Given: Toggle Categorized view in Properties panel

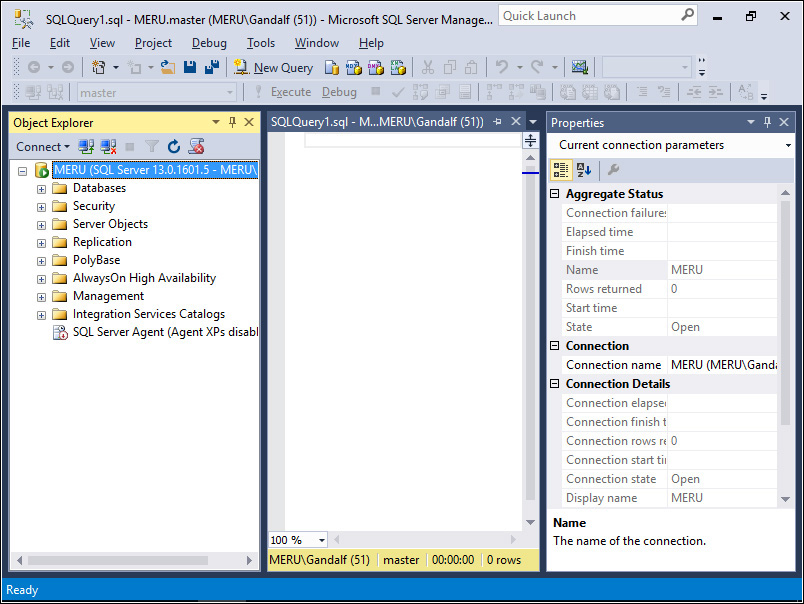Looking at the screenshot, I should click(x=562, y=170).
